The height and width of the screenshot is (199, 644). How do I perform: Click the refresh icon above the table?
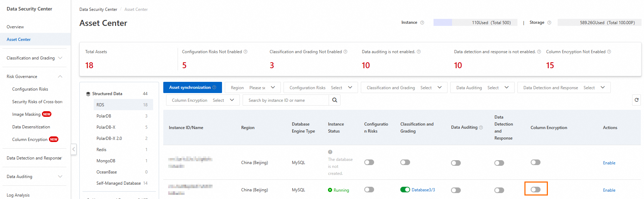(x=637, y=100)
